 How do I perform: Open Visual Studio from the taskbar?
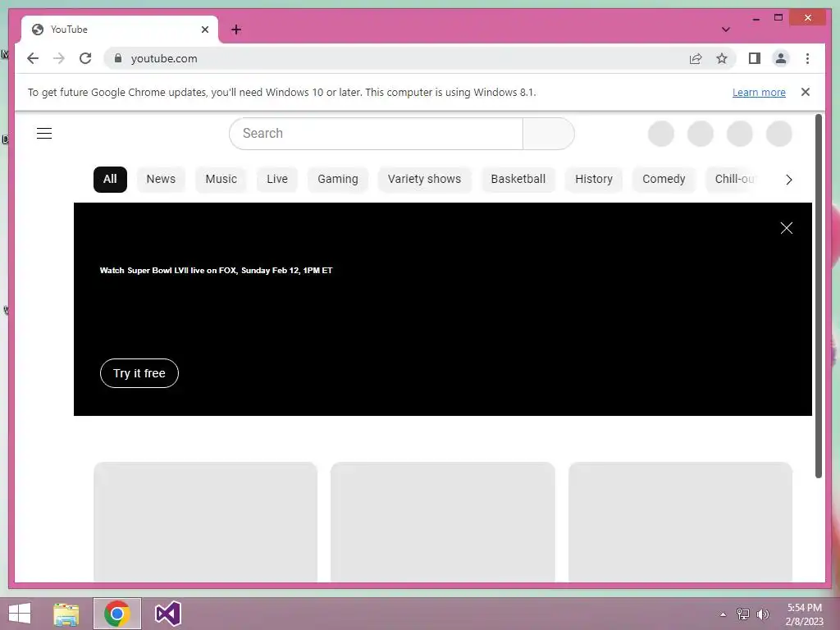pos(167,614)
